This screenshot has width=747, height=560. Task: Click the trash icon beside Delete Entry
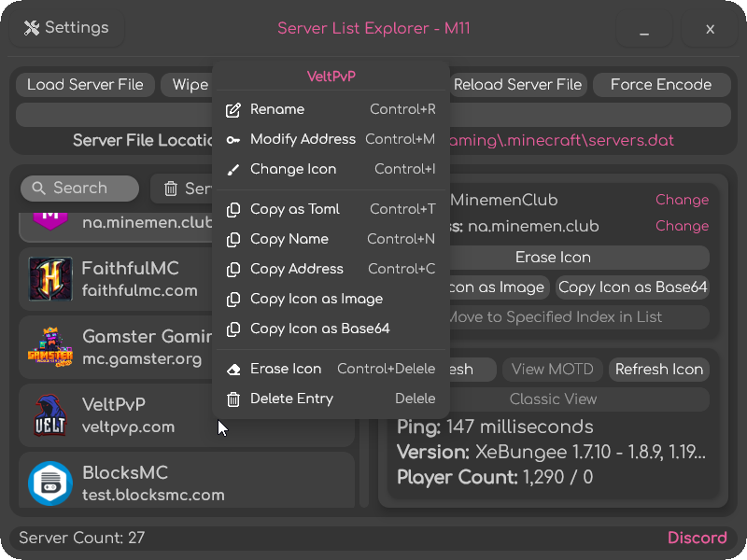[233, 399]
